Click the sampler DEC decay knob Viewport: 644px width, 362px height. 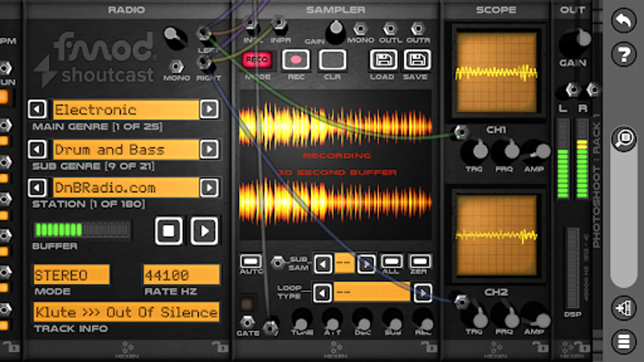click(362, 319)
